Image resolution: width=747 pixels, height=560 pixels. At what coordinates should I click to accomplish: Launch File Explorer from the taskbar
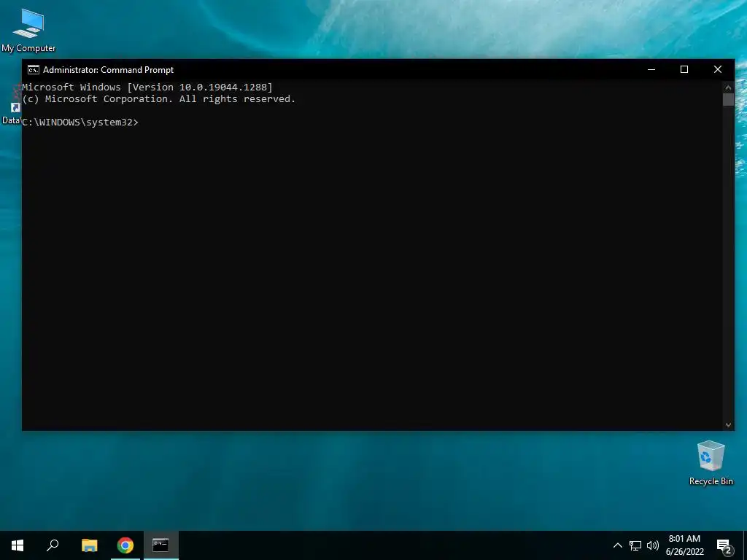[x=89, y=545]
